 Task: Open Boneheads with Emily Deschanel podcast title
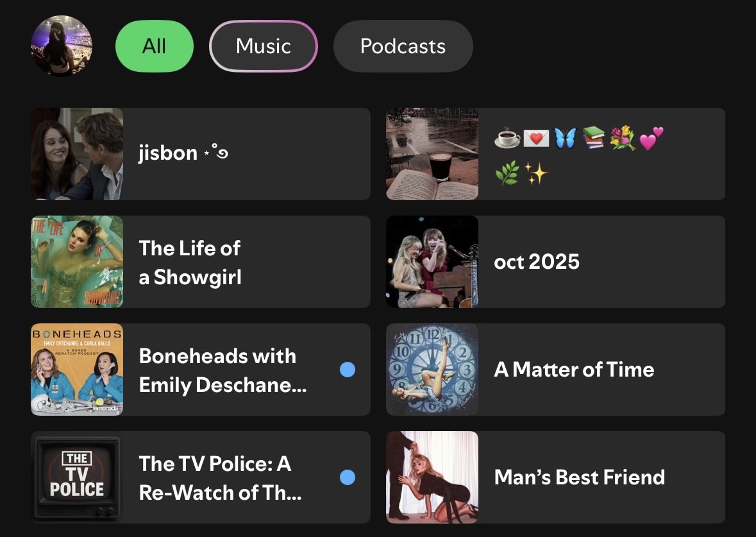click(x=223, y=370)
